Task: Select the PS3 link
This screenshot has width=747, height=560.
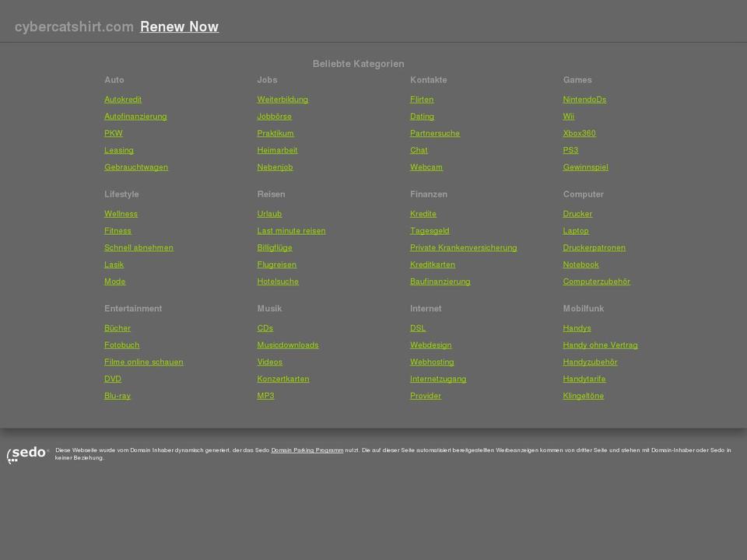Action: pyautogui.click(x=570, y=150)
